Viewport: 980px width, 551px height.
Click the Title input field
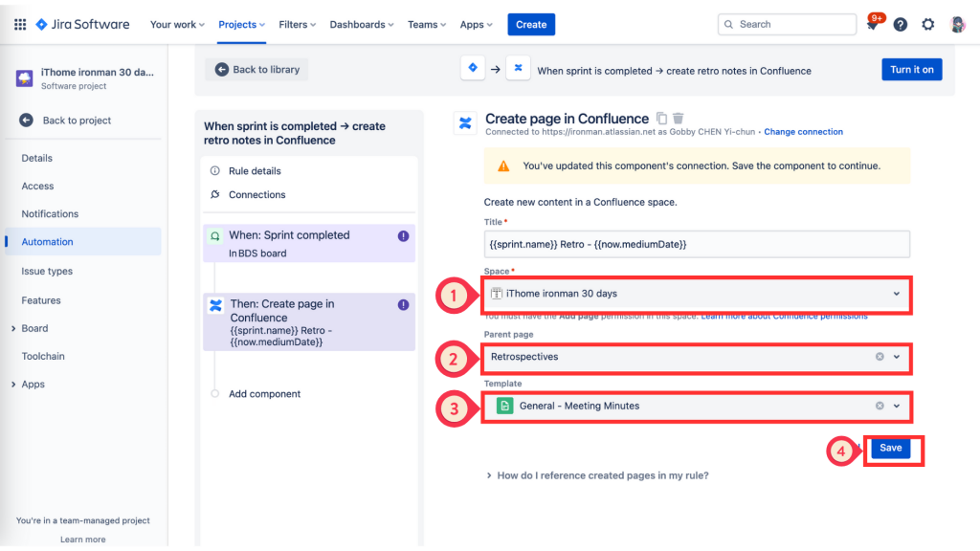coord(697,244)
